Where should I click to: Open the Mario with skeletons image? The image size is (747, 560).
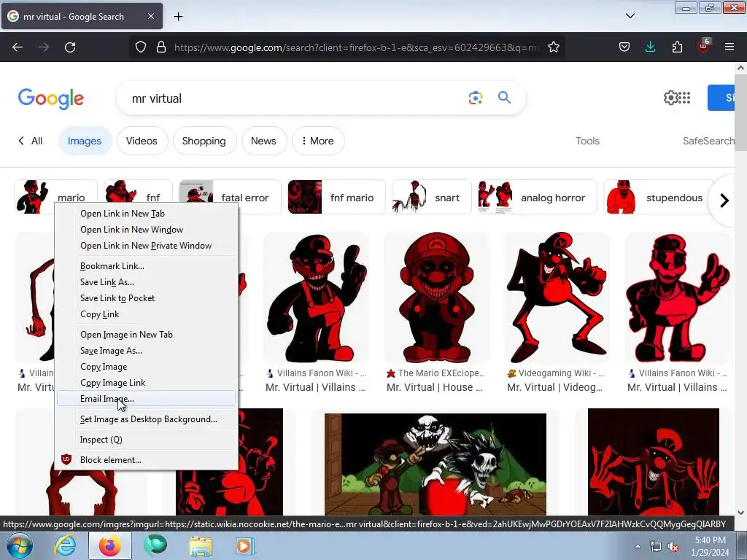pos(436,464)
